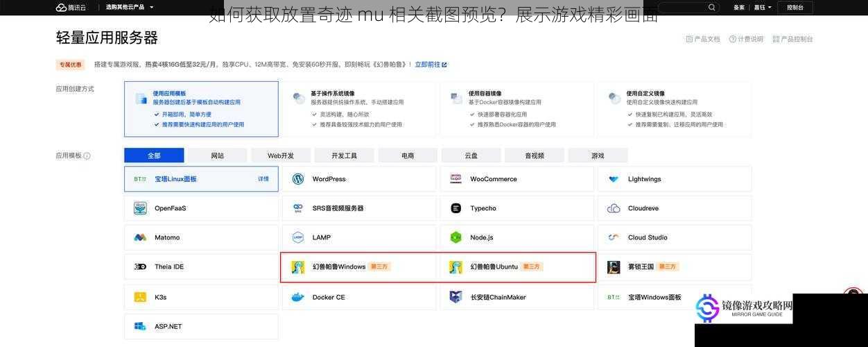Screen dimensions: 868x347
Task: Select the Theia IDE template icon
Action: coord(140,266)
